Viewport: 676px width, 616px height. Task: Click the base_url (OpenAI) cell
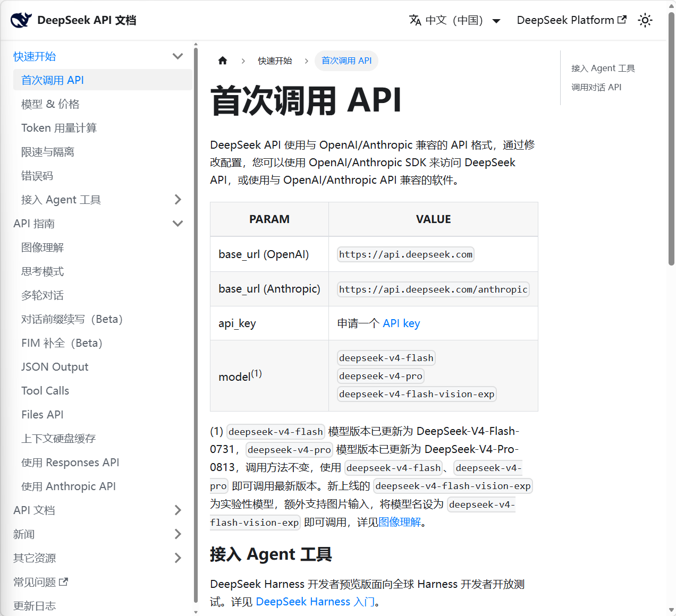269,254
